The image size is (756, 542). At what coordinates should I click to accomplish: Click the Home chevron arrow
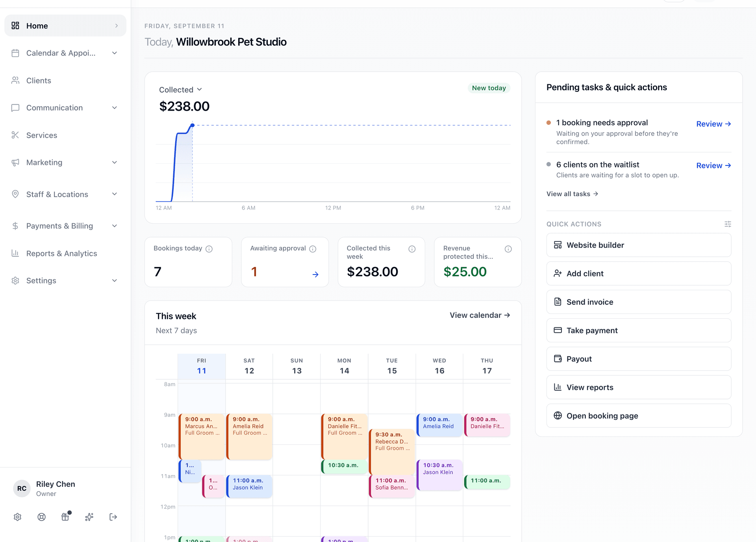click(117, 26)
